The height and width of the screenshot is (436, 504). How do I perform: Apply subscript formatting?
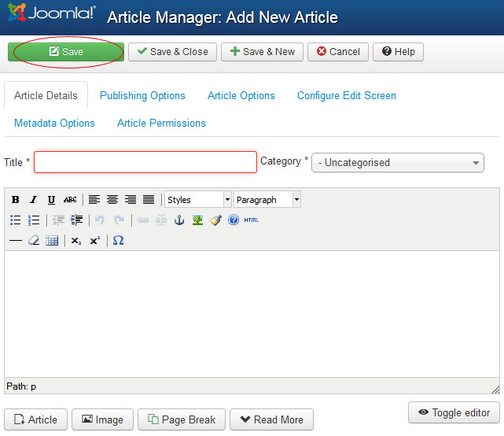point(76,241)
